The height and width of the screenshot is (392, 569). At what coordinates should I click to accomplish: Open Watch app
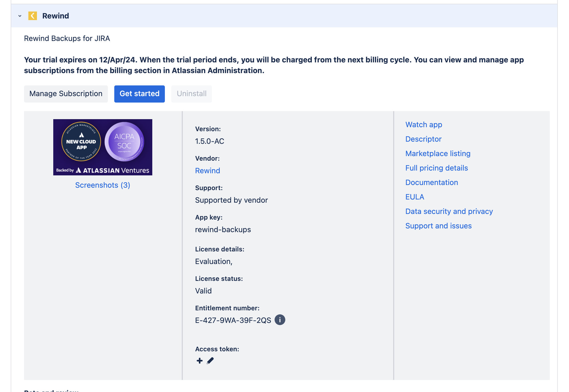click(x=424, y=125)
